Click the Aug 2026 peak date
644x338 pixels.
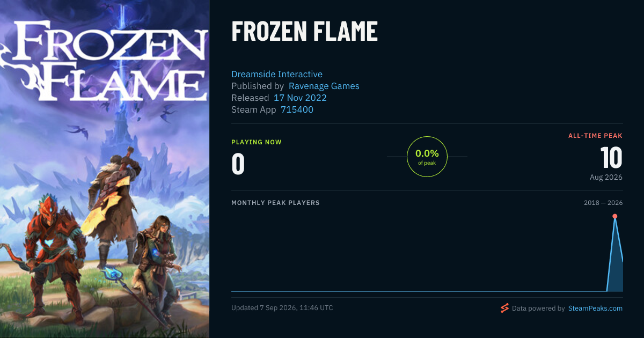(x=605, y=177)
